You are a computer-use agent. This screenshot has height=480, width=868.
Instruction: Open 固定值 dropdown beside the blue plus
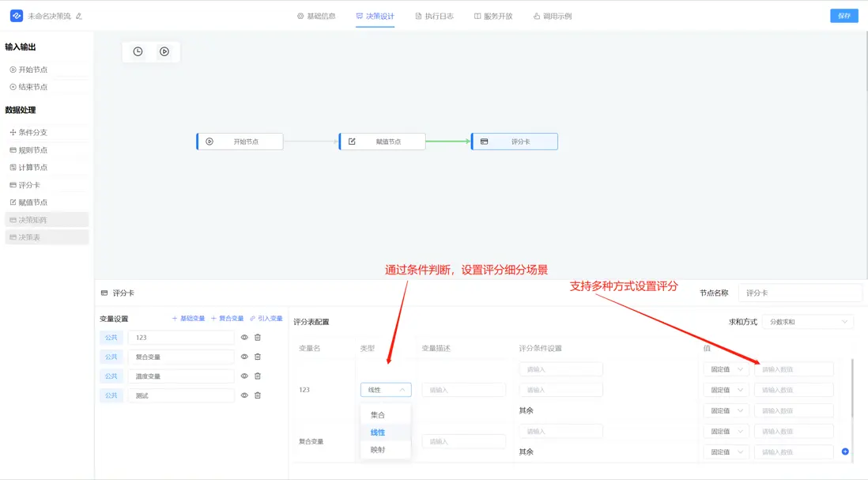click(x=726, y=452)
